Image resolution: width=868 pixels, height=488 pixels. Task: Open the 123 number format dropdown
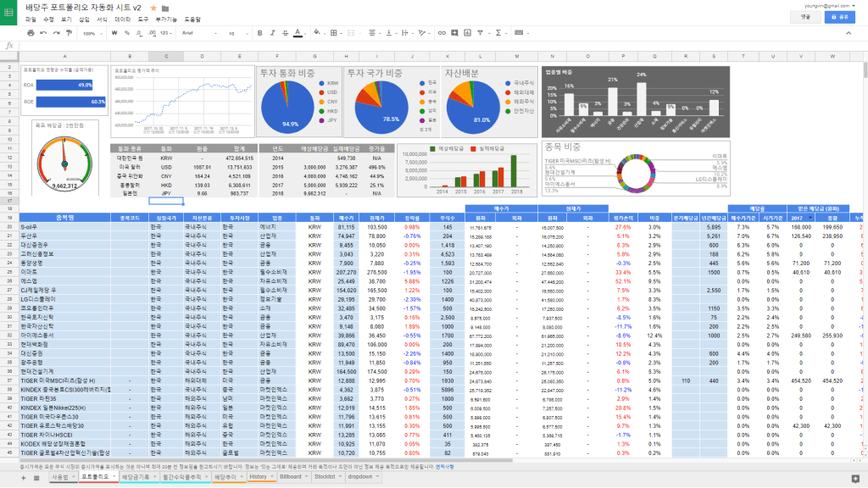167,33
